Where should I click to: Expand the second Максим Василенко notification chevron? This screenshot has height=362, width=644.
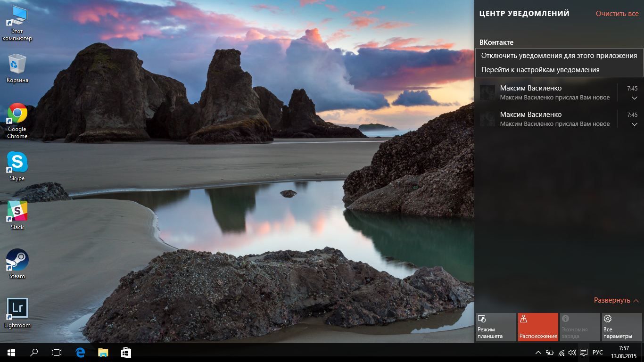(634, 124)
